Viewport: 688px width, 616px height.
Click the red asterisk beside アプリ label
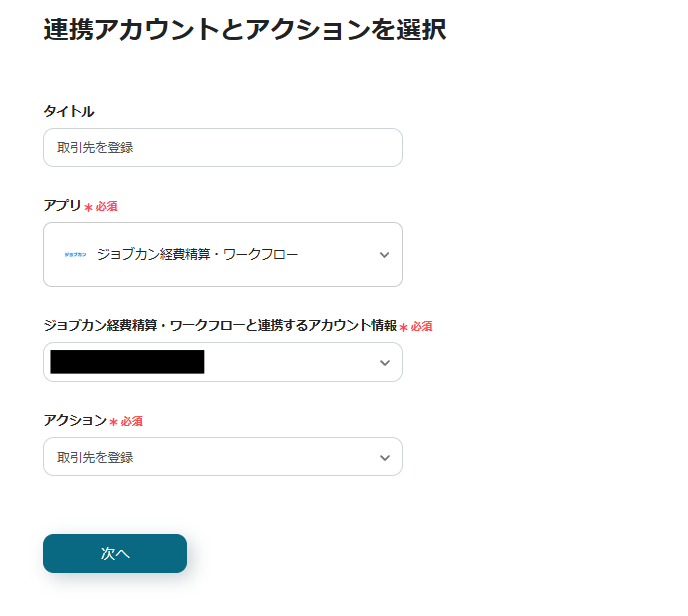point(88,207)
